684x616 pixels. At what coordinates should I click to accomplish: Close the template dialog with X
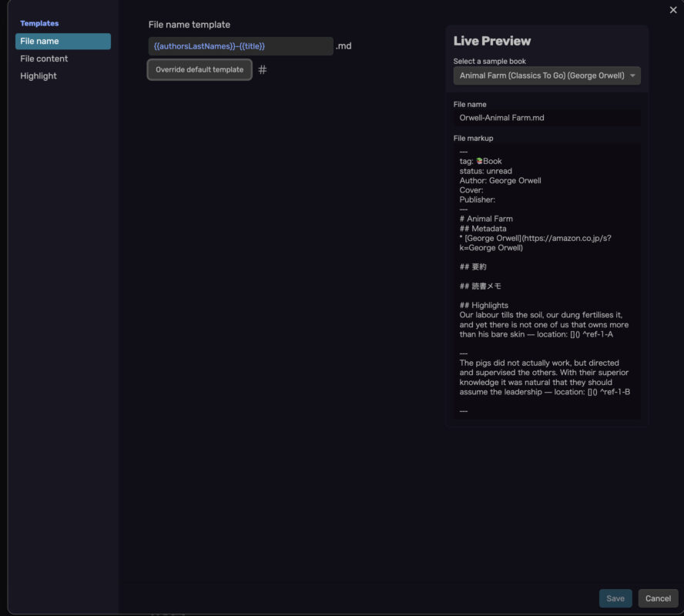673,10
